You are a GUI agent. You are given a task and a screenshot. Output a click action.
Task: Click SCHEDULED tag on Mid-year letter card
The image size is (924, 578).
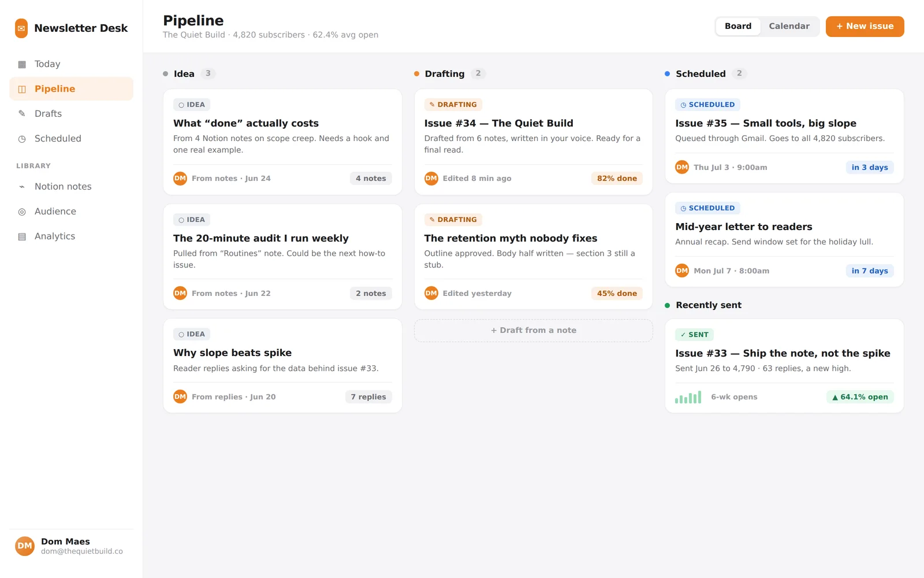pyautogui.click(x=707, y=208)
